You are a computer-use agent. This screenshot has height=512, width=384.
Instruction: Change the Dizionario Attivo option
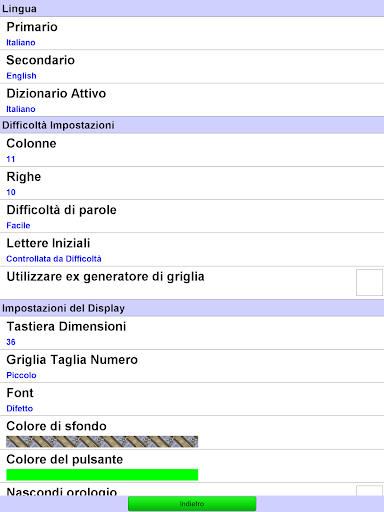click(x=192, y=100)
